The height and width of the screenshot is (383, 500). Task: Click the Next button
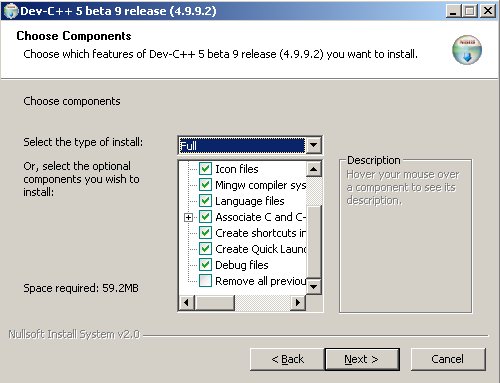coord(362,359)
